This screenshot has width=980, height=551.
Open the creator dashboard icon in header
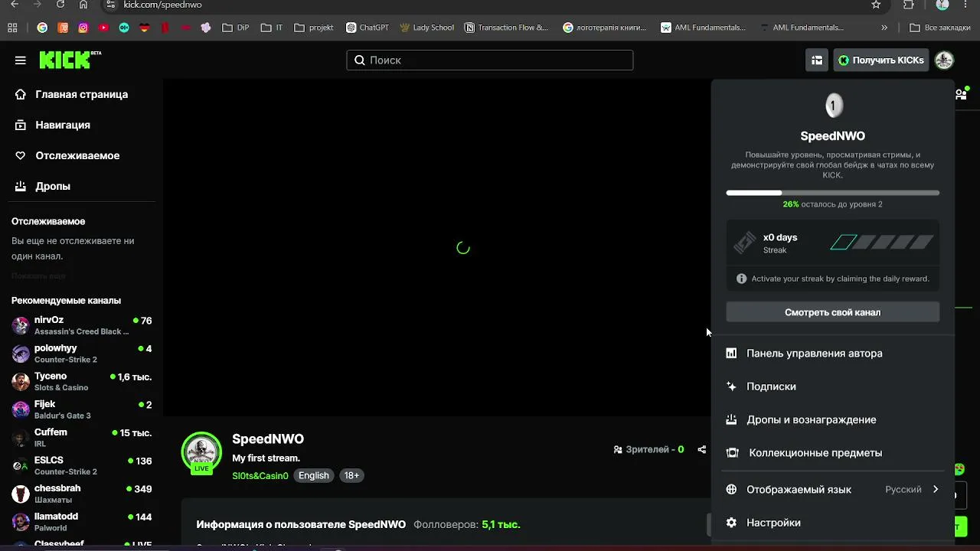pos(817,60)
